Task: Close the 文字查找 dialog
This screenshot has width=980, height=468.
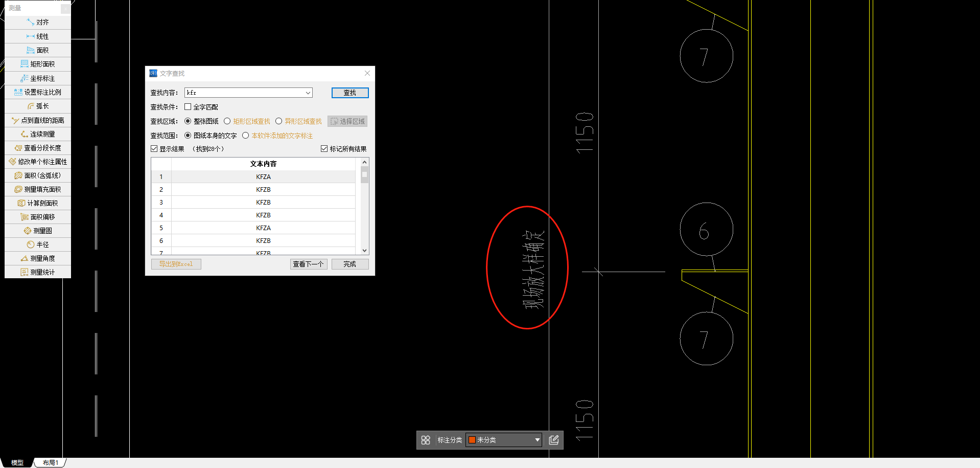Action: 367,73
